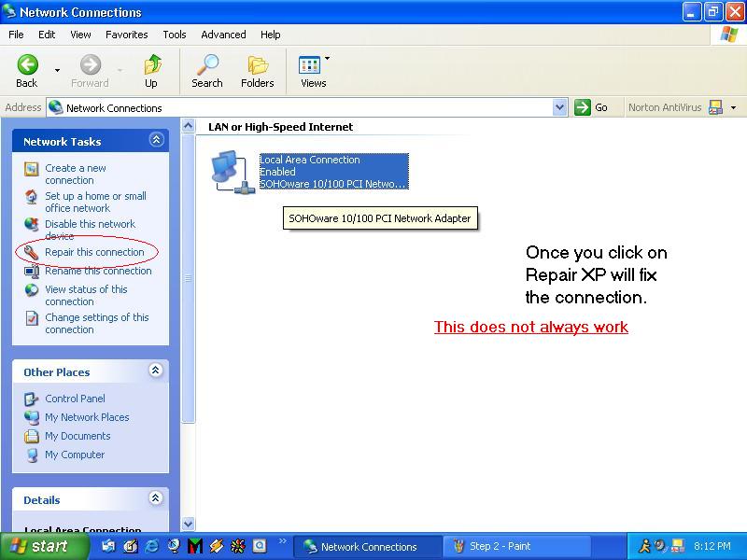The image size is (747, 560).
Task: Open the Search magnifier tool
Action: coord(207,64)
